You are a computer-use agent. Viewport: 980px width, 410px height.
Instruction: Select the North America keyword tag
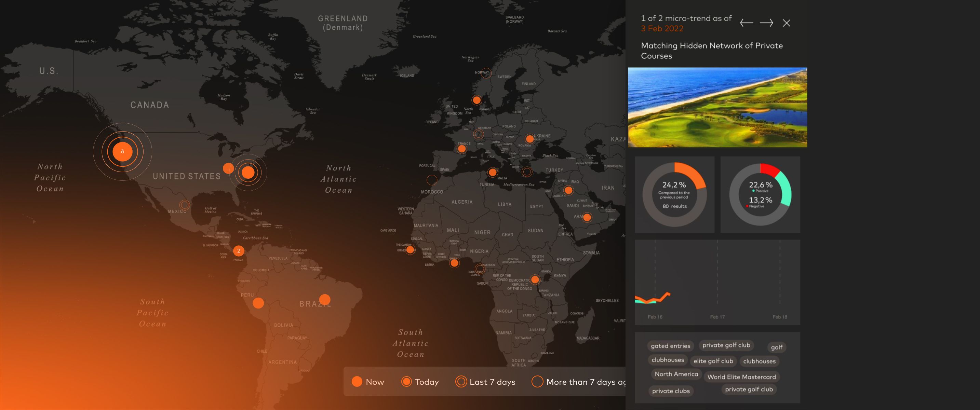[676, 374]
